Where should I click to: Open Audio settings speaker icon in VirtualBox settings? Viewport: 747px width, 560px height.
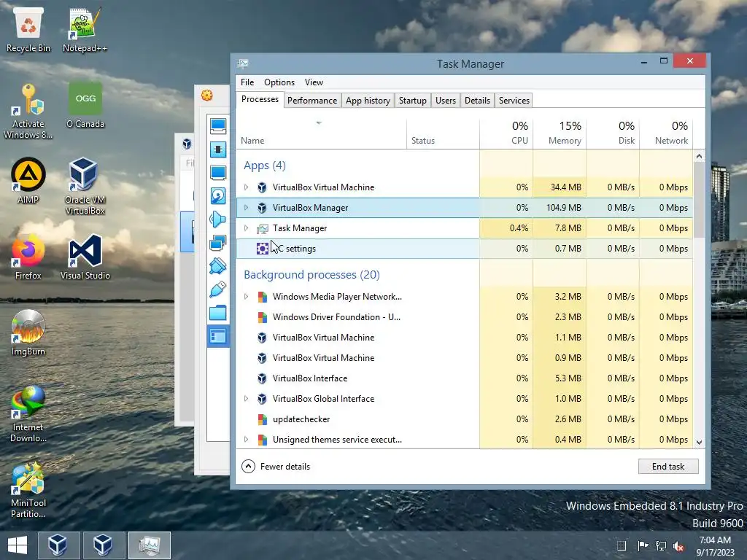pyautogui.click(x=218, y=219)
